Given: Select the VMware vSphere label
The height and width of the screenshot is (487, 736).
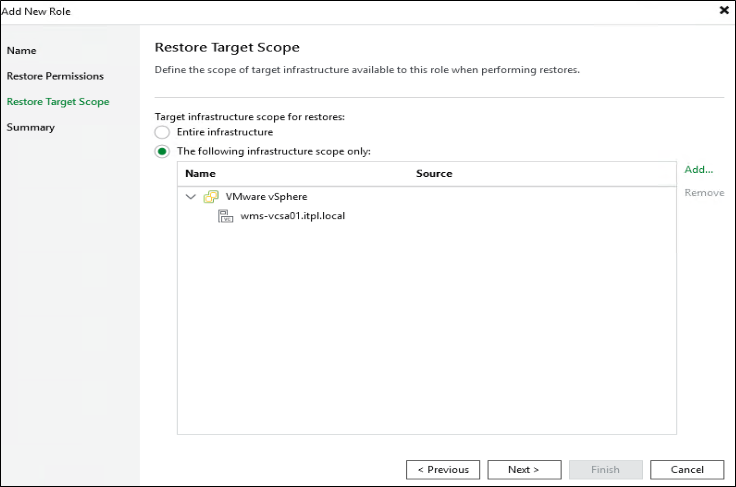Looking at the screenshot, I should tap(266, 197).
